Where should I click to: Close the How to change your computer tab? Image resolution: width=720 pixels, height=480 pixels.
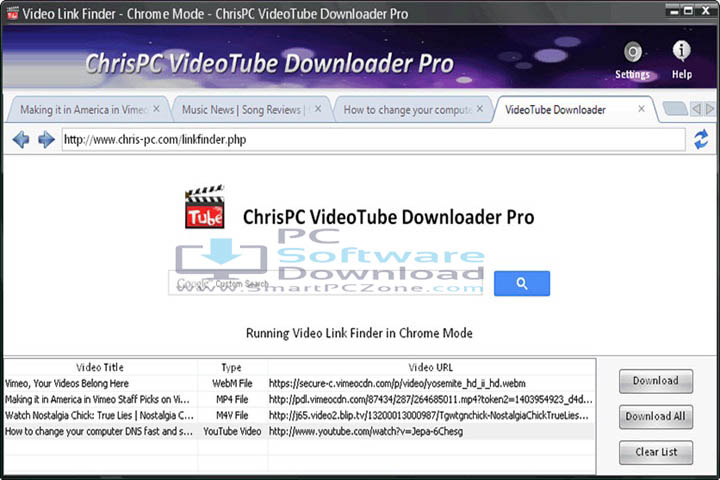[480, 109]
